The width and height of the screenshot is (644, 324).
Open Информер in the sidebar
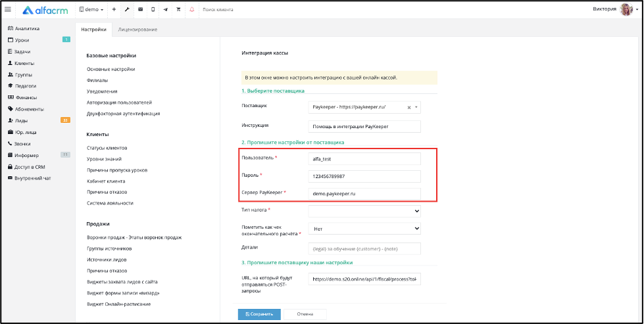(x=24, y=156)
